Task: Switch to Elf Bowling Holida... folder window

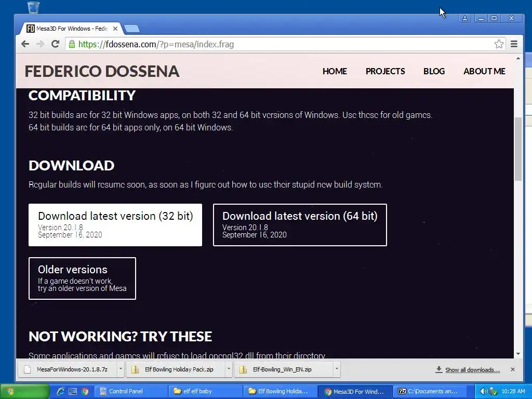Action: (280, 392)
